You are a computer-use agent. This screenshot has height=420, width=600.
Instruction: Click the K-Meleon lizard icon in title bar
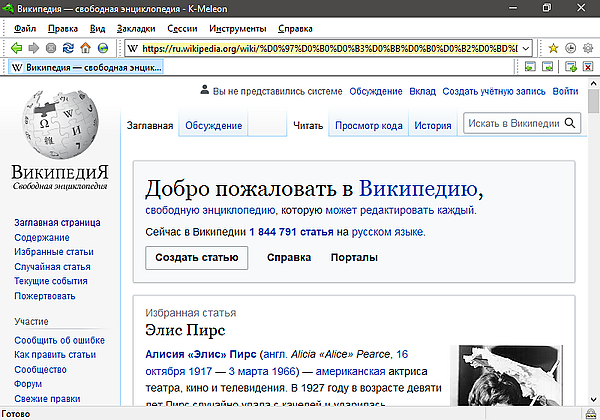(x=8, y=8)
